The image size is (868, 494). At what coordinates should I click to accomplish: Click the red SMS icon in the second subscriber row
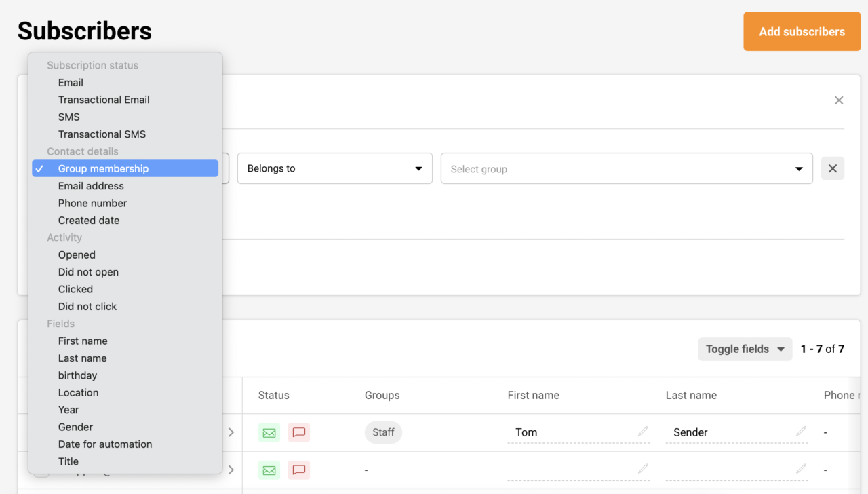pos(298,470)
